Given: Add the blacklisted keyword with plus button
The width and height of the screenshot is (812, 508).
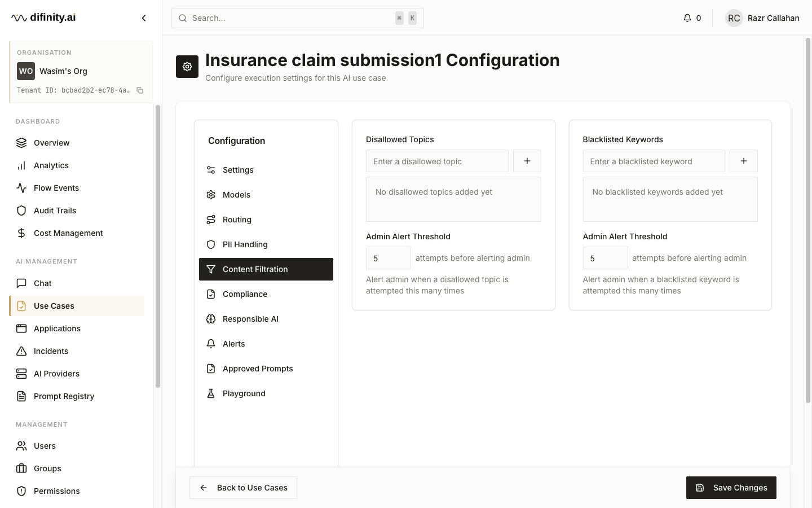Looking at the screenshot, I should point(744,161).
